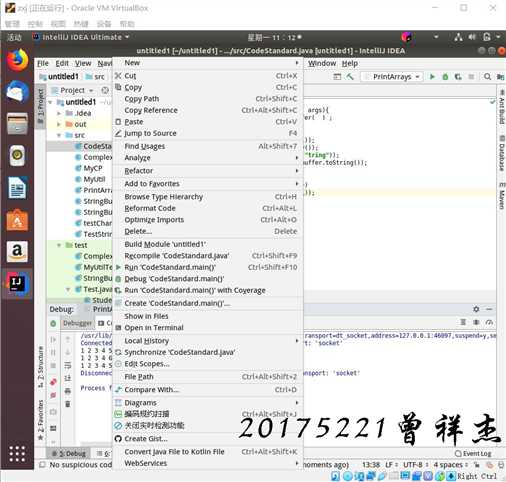Open the File menu
The image size is (506, 482).
coord(43,63)
